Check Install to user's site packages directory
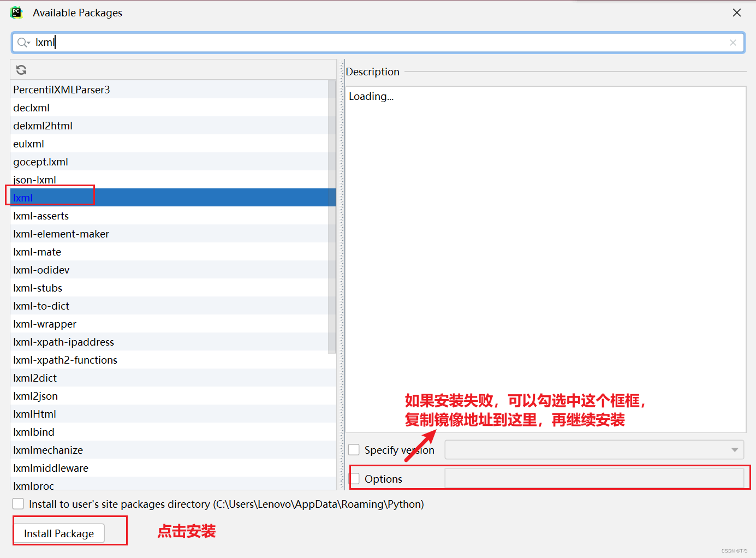This screenshot has width=756, height=558. coord(18,503)
